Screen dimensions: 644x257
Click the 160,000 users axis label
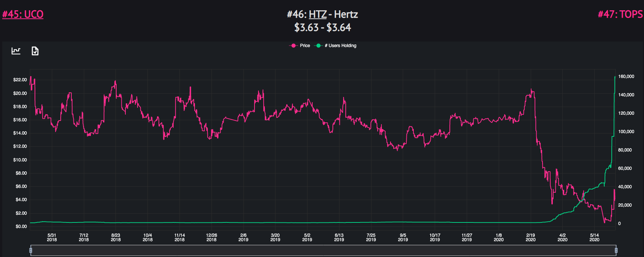(x=626, y=76)
